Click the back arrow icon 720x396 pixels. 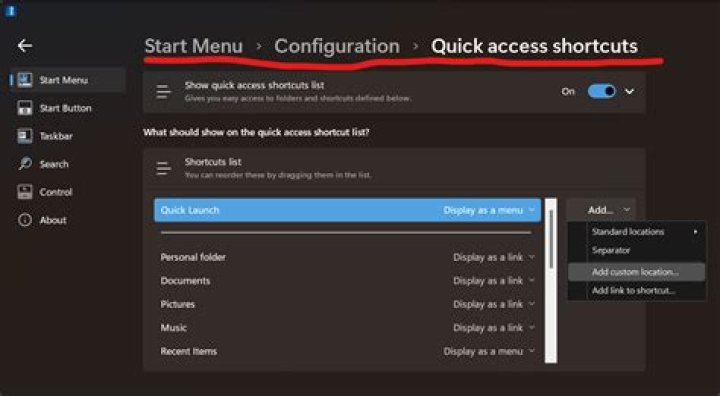pyautogui.click(x=25, y=45)
